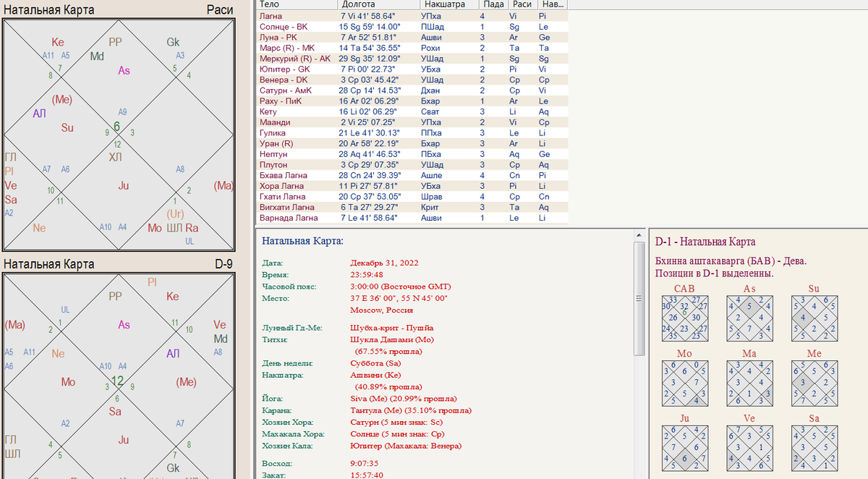Open the Su ashtakavarga mini chart
Image resolution: width=868 pixels, height=479 pixels.
pyautogui.click(x=814, y=318)
